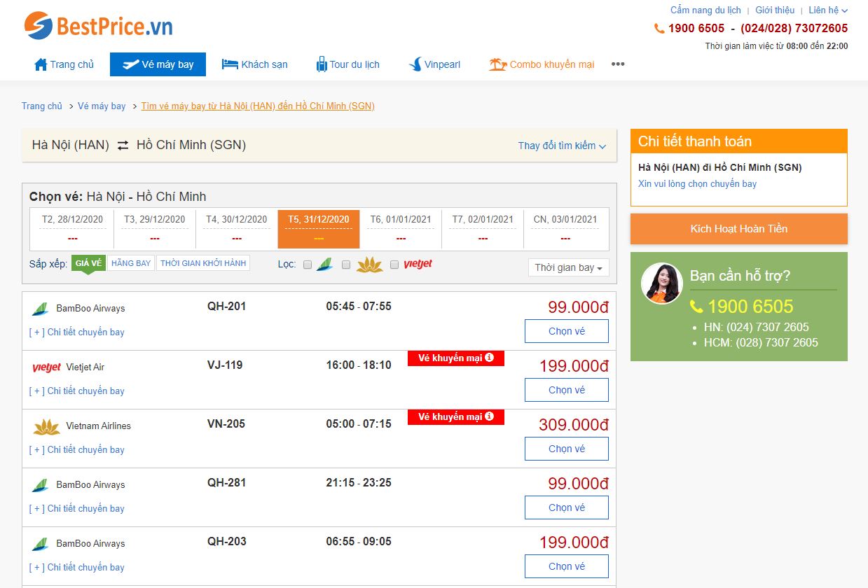Click the BestPrice.vn logo

[x=98, y=26]
